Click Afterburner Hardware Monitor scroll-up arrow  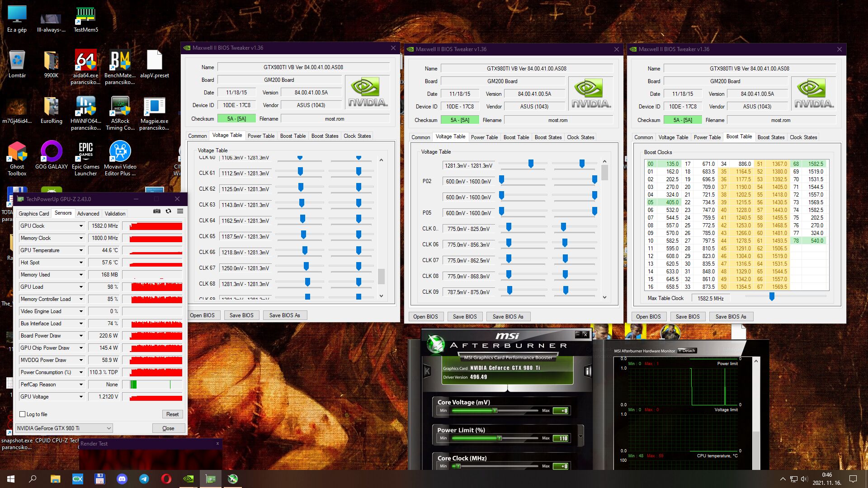pos(756,361)
